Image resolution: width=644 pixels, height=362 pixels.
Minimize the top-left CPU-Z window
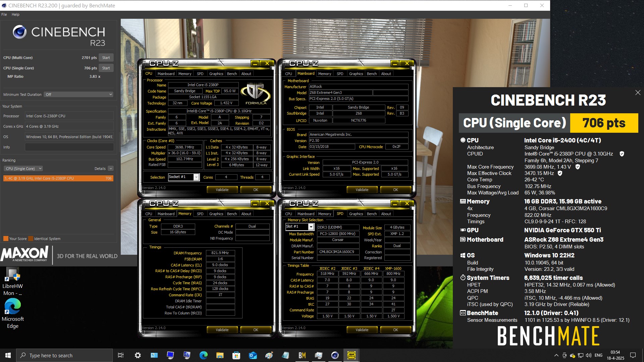[x=255, y=63]
